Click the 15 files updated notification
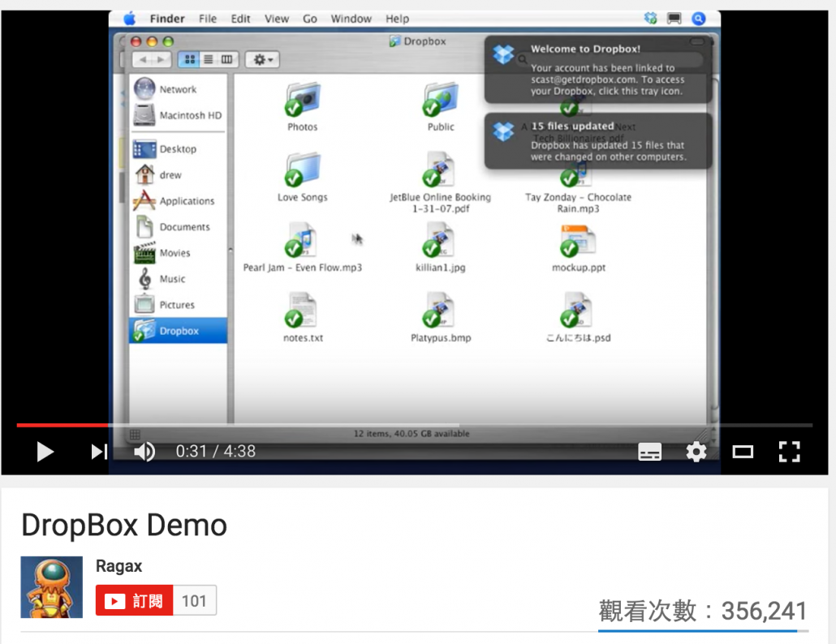The image size is (836, 644). tap(598, 141)
